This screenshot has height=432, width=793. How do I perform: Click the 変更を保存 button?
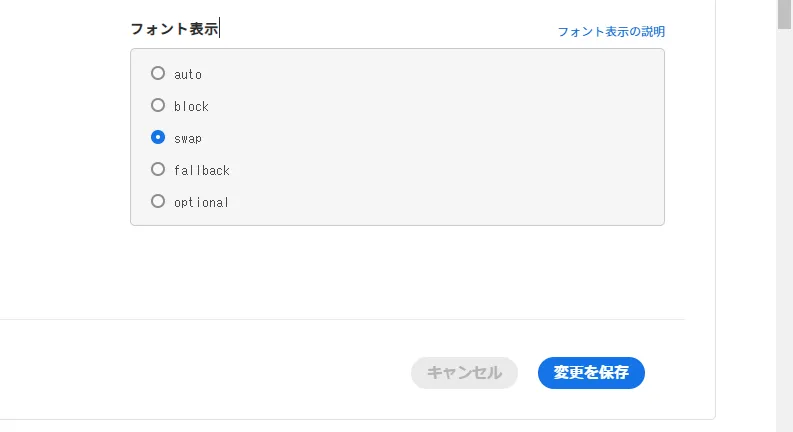[591, 373]
